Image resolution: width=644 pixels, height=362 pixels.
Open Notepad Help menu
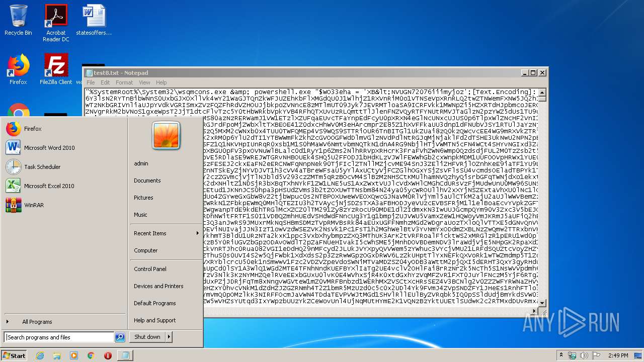coord(161,82)
